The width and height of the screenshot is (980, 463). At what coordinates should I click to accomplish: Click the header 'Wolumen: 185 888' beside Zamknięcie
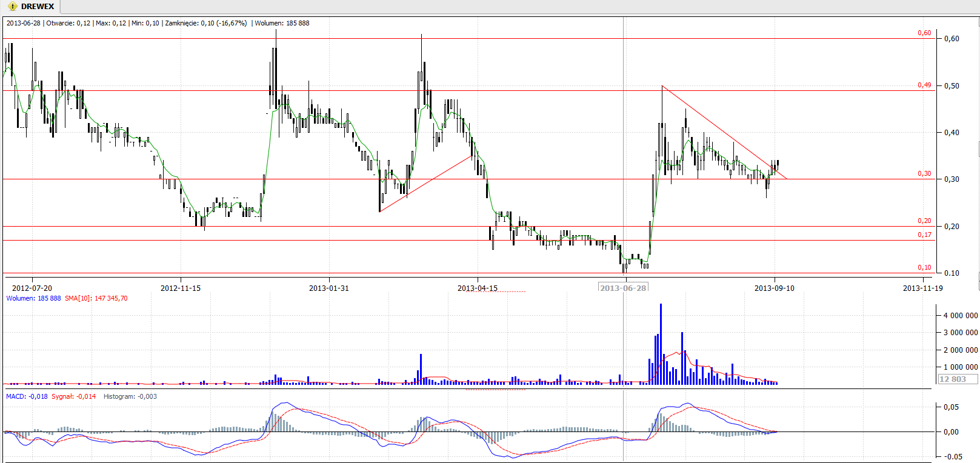[x=282, y=23]
